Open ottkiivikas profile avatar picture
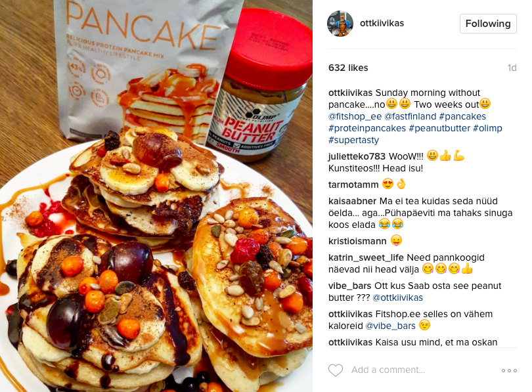 340,24
